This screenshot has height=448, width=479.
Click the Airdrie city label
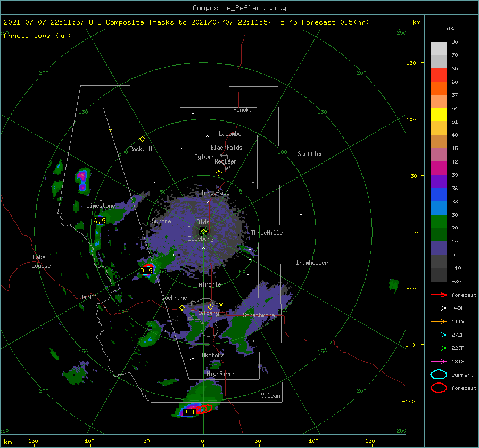[x=210, y=284]
